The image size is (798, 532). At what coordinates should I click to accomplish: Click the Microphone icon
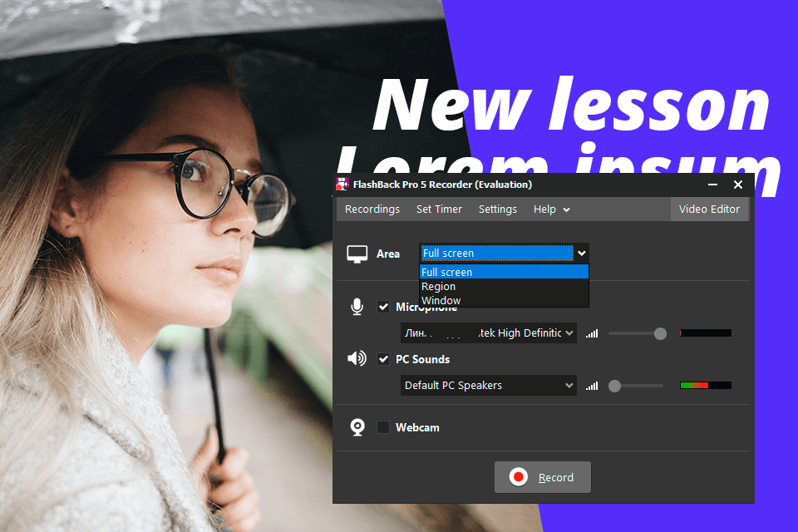(357, 307)
